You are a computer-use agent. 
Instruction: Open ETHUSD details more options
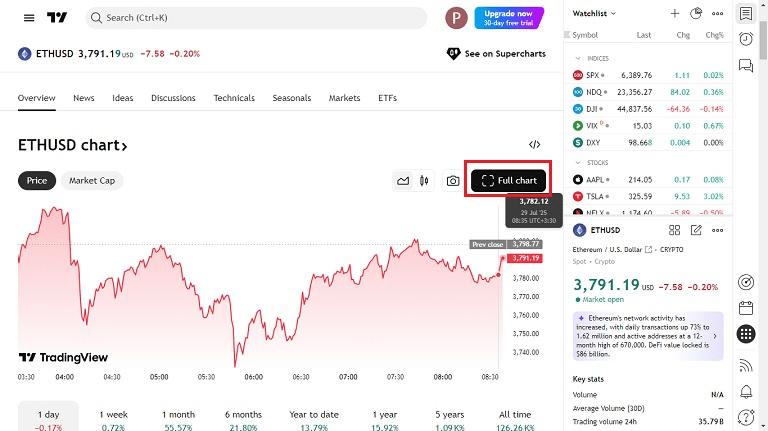pos(718,230)
